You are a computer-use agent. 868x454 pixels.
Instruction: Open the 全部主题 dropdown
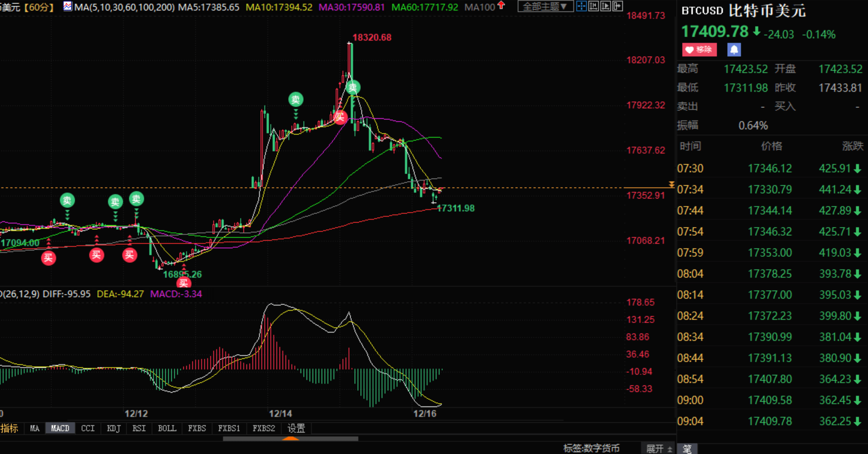click(x=545, y=7)
